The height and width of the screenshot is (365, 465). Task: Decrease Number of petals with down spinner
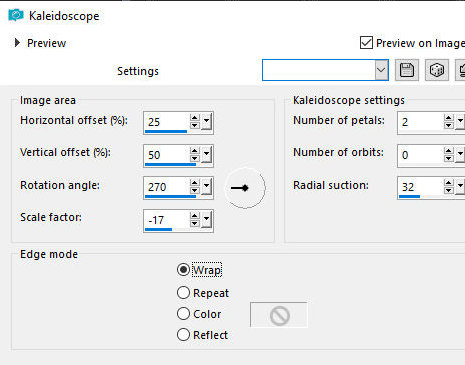point(449,126)
